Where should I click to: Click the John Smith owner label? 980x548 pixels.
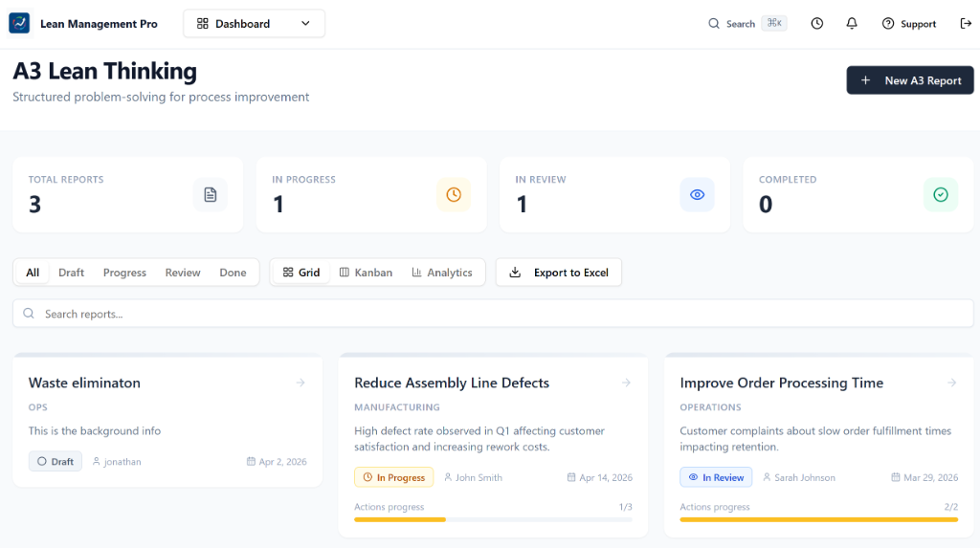pos(473,477)
